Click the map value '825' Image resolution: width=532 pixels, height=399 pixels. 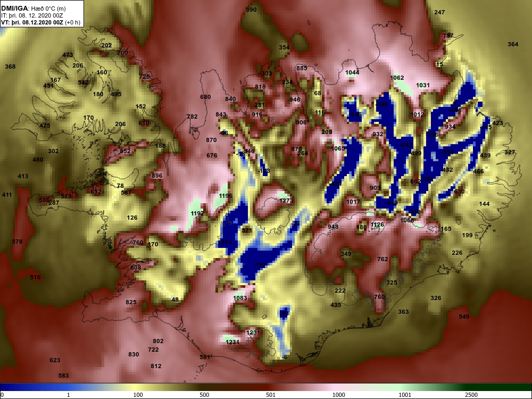tap(131, 302)
